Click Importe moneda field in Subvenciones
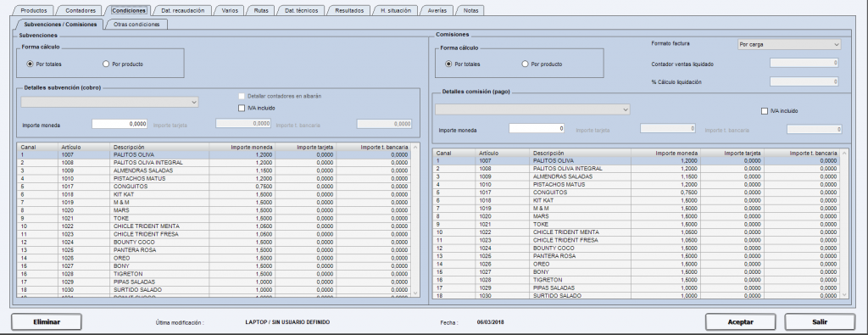868x335 pixels. pos(120,124)
